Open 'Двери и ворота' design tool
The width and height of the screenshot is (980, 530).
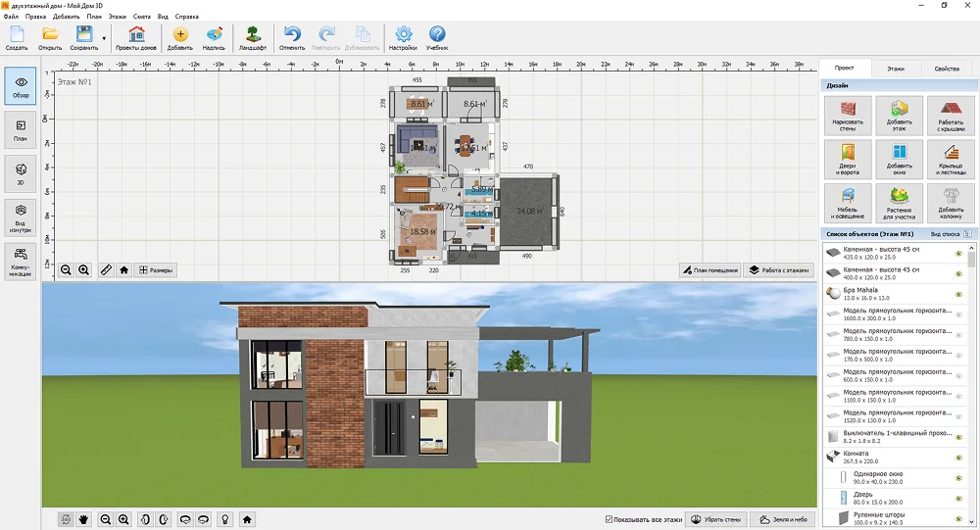pos(849,158)
